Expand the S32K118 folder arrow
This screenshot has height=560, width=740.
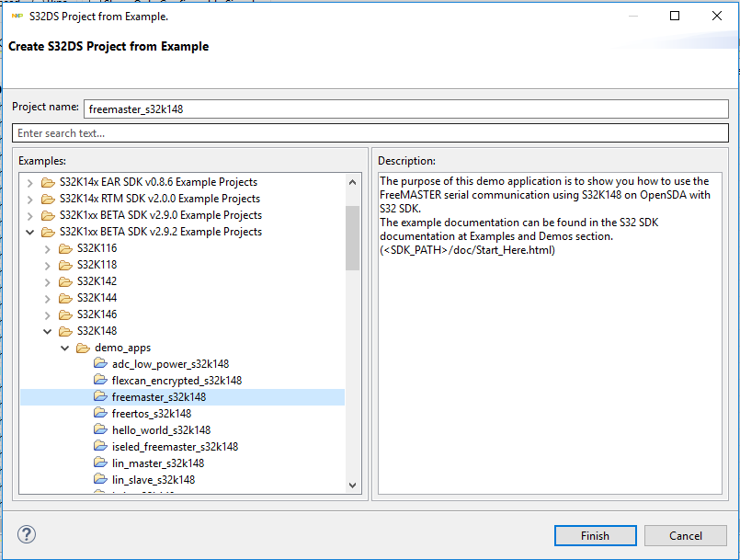coord(48,266)
